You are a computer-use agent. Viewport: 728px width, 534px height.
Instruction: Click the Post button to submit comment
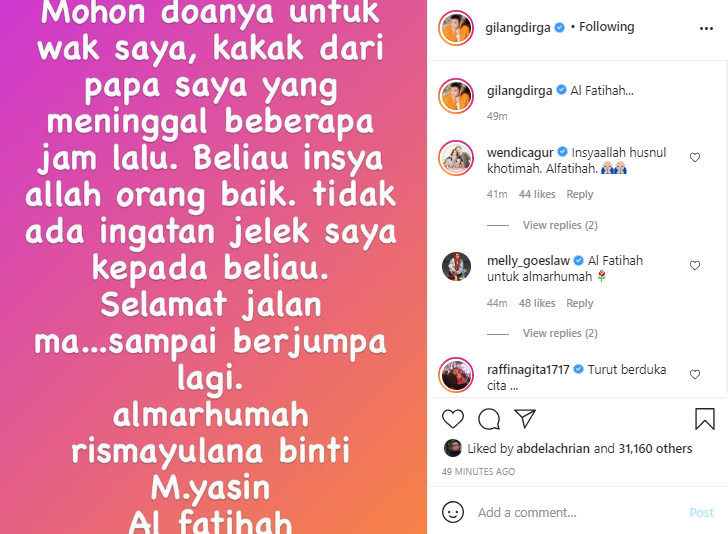(701, 512)
